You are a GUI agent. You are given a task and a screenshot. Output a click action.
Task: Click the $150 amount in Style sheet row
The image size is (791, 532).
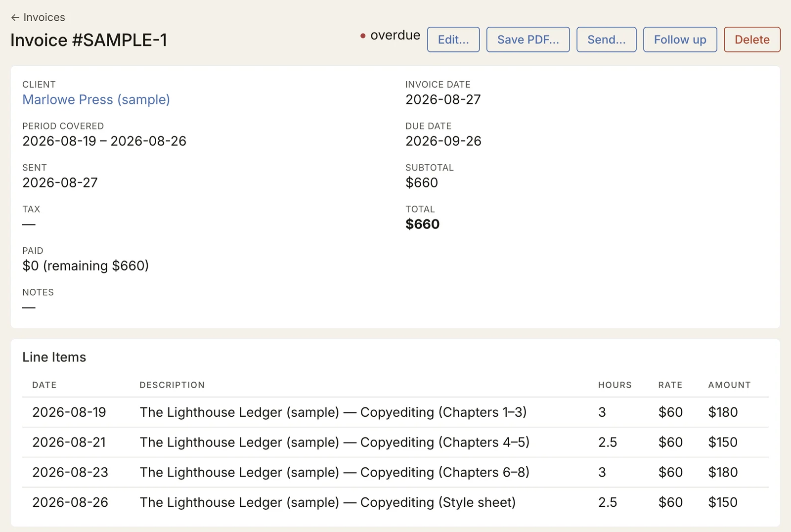pos(723,502)
